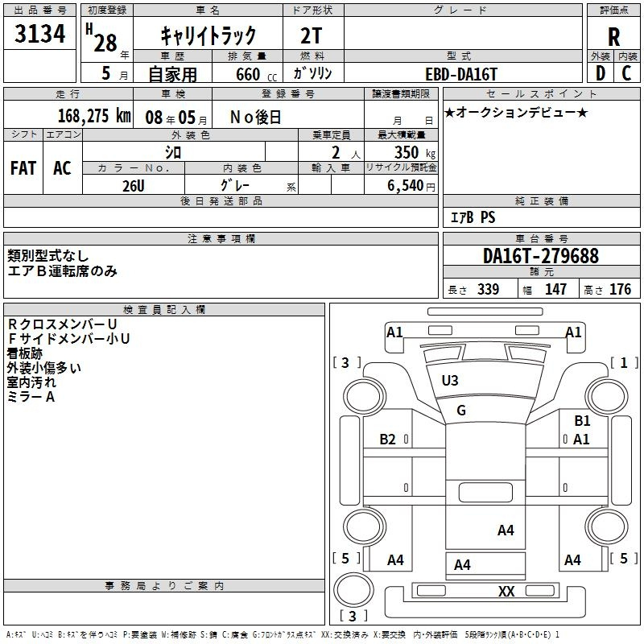Click the U3 dent mark on roof
This screenshot has height=644, width=644.
450,381
